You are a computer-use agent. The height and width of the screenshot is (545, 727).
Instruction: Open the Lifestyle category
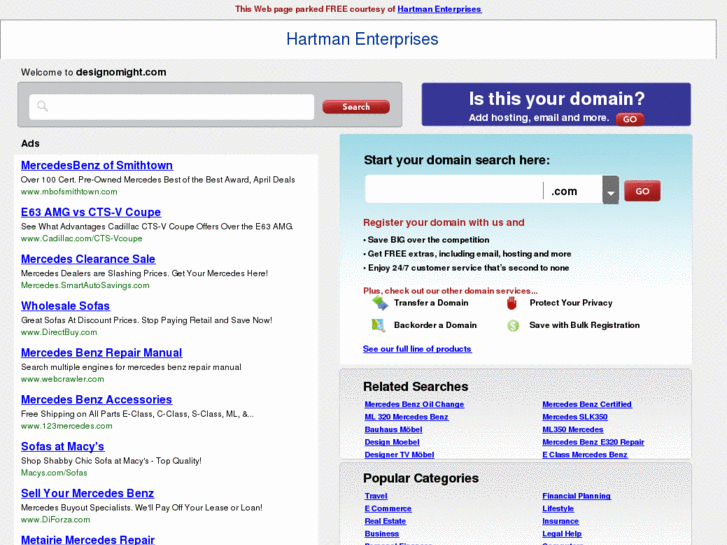click(x=558, y=508)
